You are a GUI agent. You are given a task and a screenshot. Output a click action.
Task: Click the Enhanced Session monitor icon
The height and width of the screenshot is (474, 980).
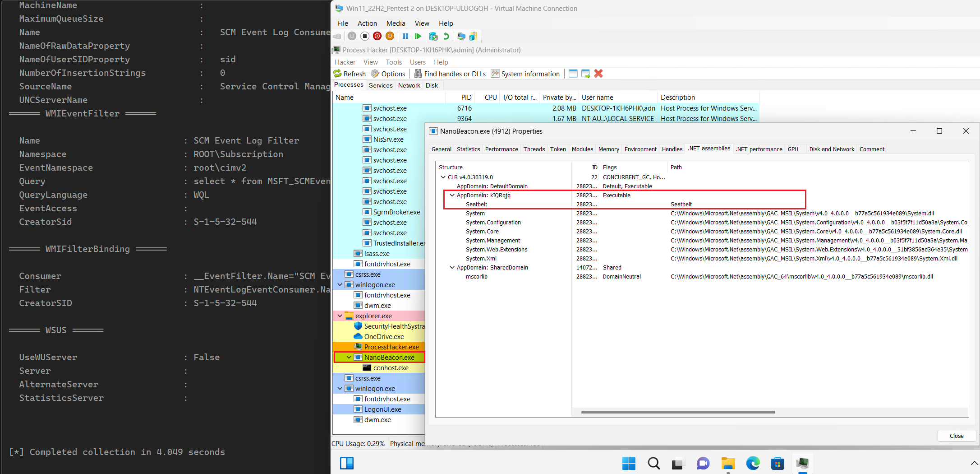point(461,36)
